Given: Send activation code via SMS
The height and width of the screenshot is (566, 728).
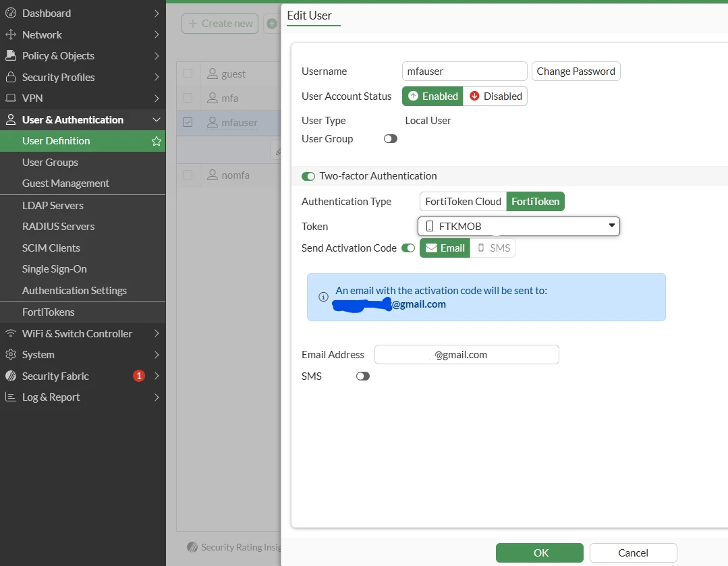Looking at the screenshot, I should 493,248.
